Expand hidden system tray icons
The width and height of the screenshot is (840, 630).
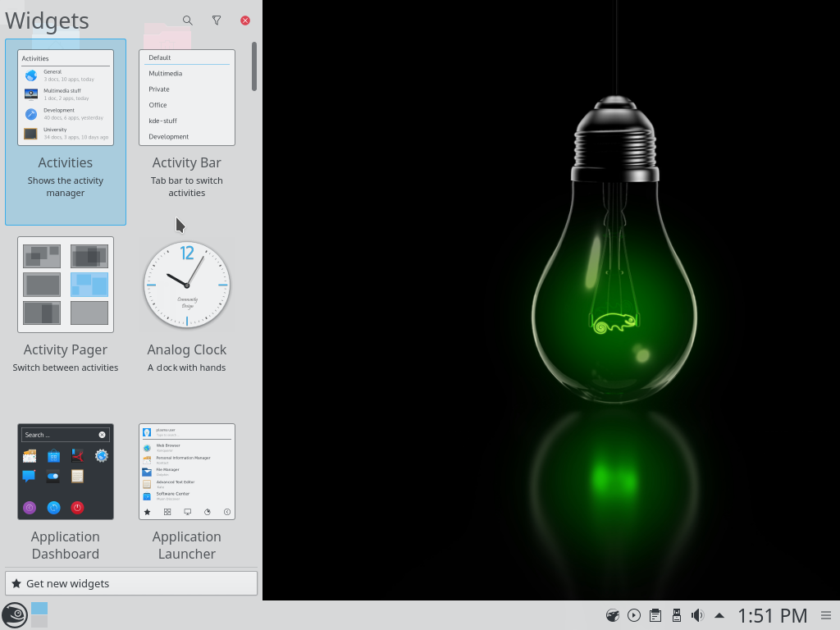pos(719,615)
